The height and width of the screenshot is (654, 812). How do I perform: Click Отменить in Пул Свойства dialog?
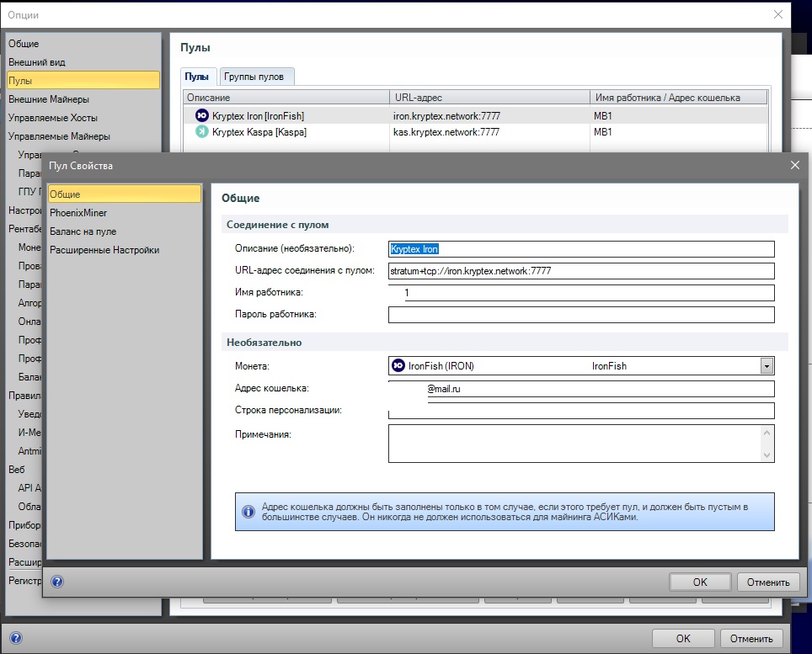coord(768,582)
